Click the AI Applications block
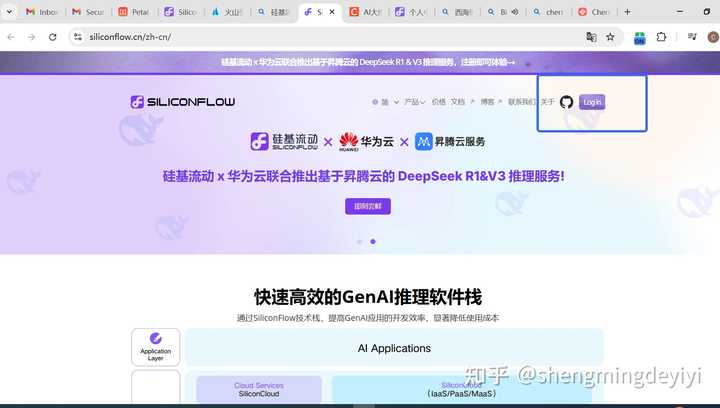The height and width of the screenshot is (408, 720). pos(394,348)
